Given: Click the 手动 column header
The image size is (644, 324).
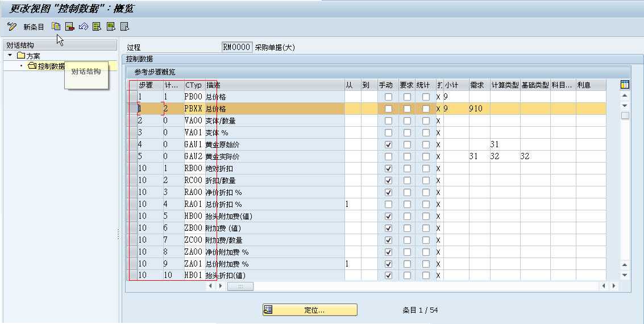Looking at the screenshot, I should [388, 85].
